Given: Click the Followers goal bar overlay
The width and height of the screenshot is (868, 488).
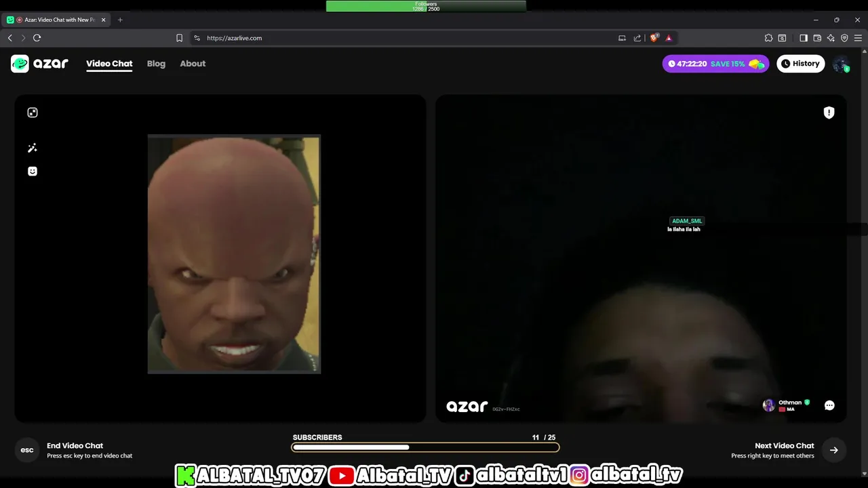Looking at the screenshot, I should point(426,6).
